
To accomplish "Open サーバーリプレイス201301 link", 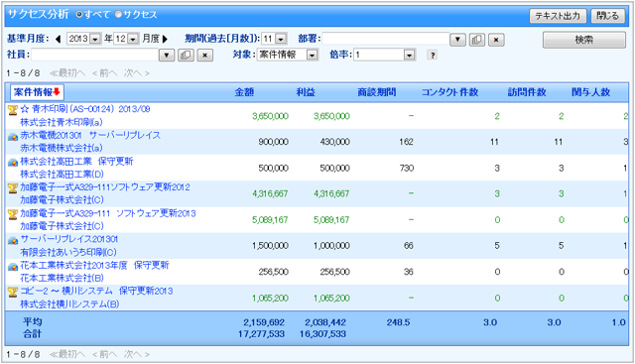I will (68, 239).
